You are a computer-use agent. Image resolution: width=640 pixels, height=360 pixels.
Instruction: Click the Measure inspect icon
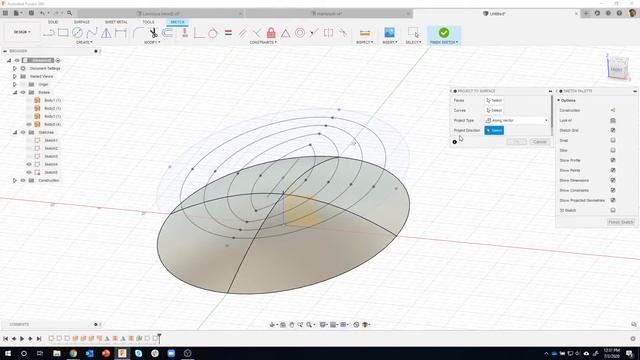click(x=364, y=33)
